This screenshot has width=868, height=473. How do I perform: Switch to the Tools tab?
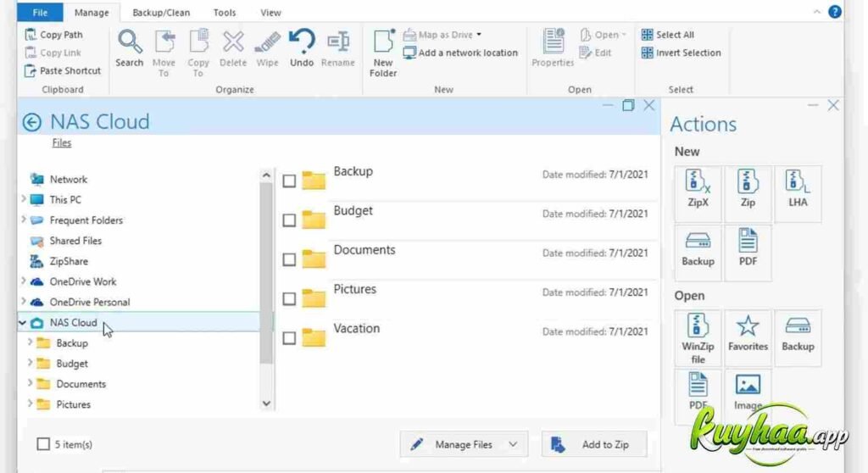[x=224, y=12]
